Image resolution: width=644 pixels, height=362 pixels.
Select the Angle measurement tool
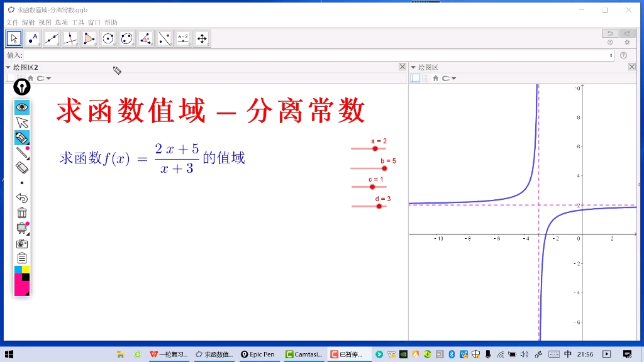click(x=146, y=38)
